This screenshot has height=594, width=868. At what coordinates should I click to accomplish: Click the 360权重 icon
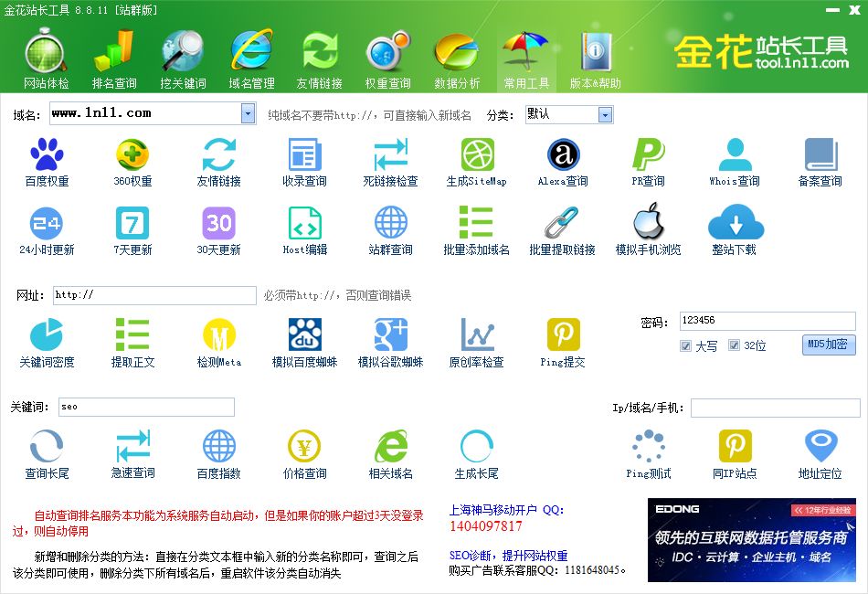[x=132, y=155]
